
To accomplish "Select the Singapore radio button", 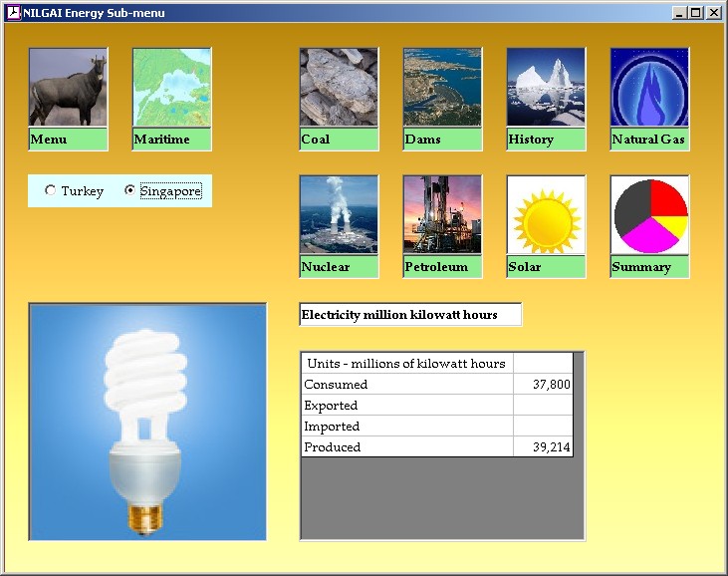I will click(130, 190).
